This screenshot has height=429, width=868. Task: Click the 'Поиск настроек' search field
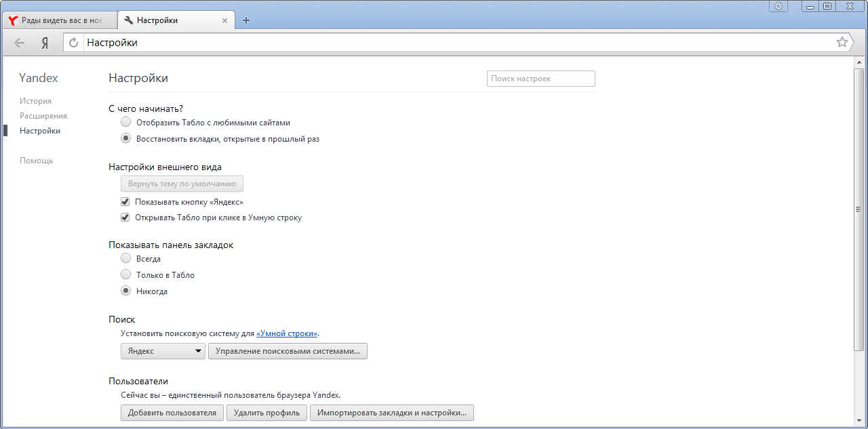point(540,79)
